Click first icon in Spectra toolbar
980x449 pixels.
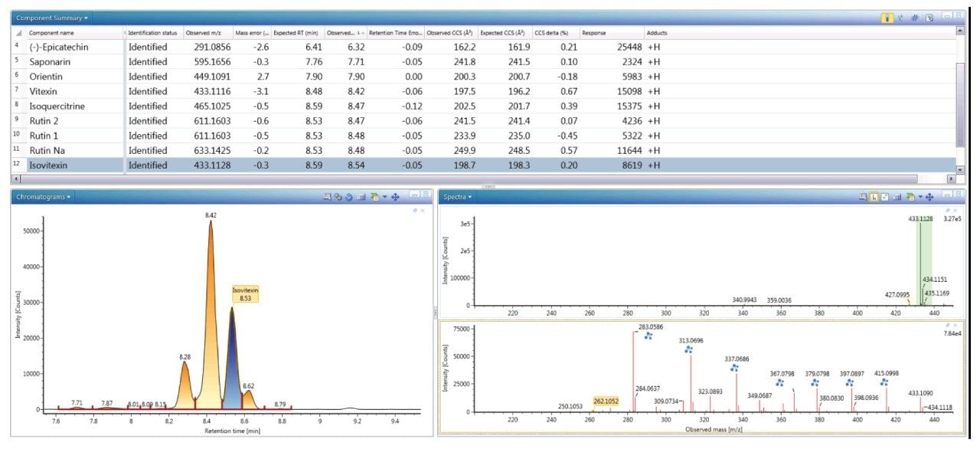click(863, 197)
